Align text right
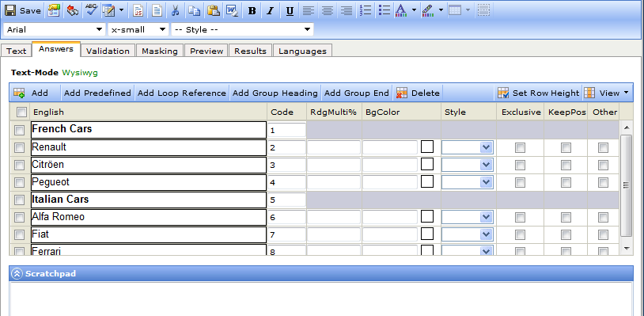 tap(347, 10)
